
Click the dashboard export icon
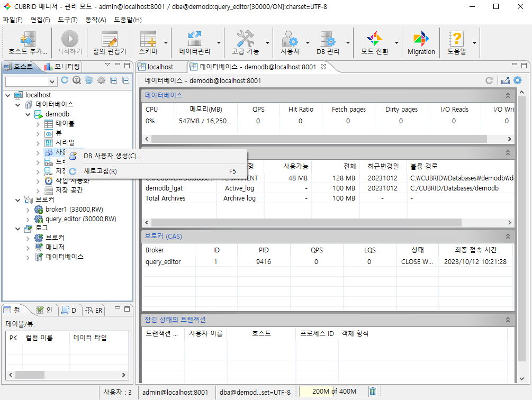point(505,80)
